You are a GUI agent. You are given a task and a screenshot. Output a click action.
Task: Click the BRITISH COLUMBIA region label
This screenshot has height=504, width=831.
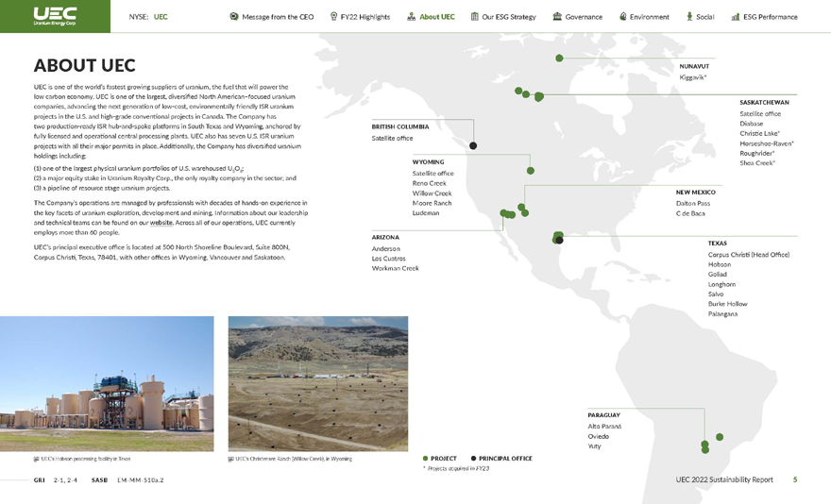coord(400,126)
